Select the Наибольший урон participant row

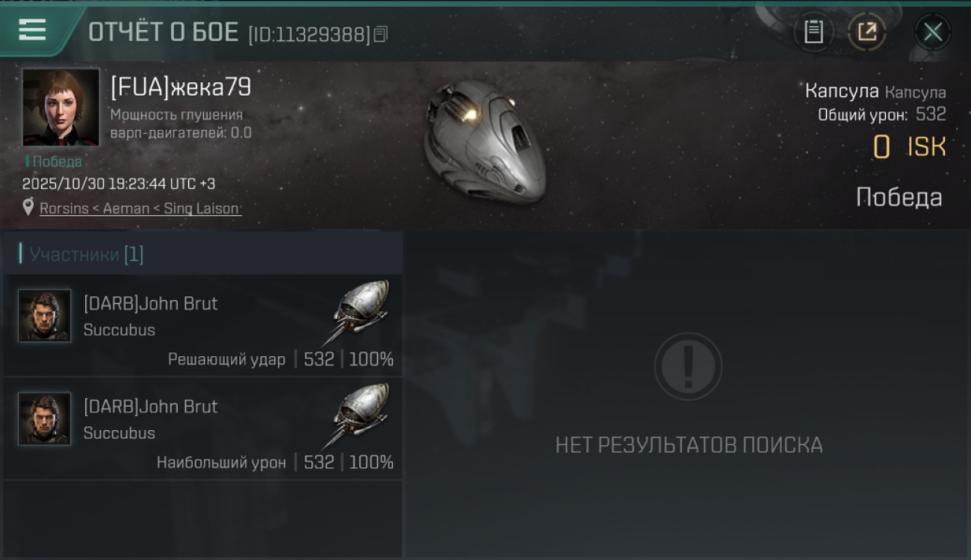click(x=203, y=429)
